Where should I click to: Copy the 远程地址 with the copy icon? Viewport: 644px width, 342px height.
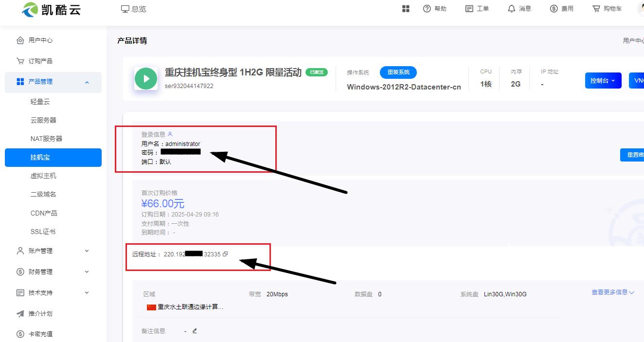[225, 254]
